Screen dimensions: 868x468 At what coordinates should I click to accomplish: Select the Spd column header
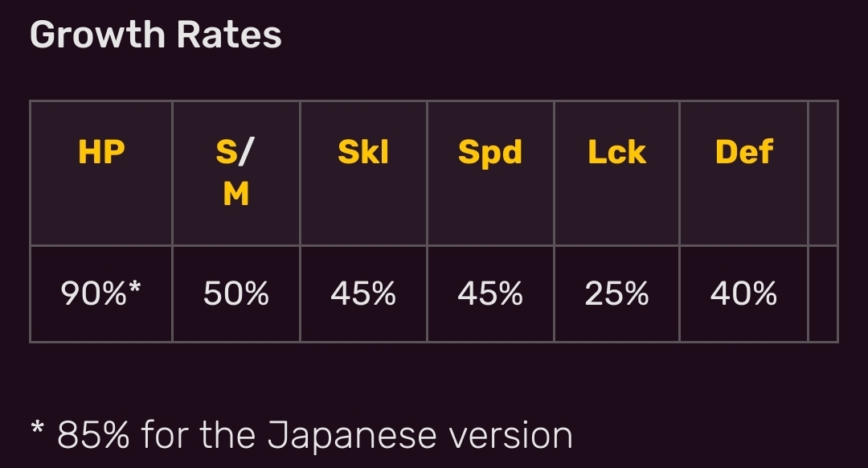489,153
